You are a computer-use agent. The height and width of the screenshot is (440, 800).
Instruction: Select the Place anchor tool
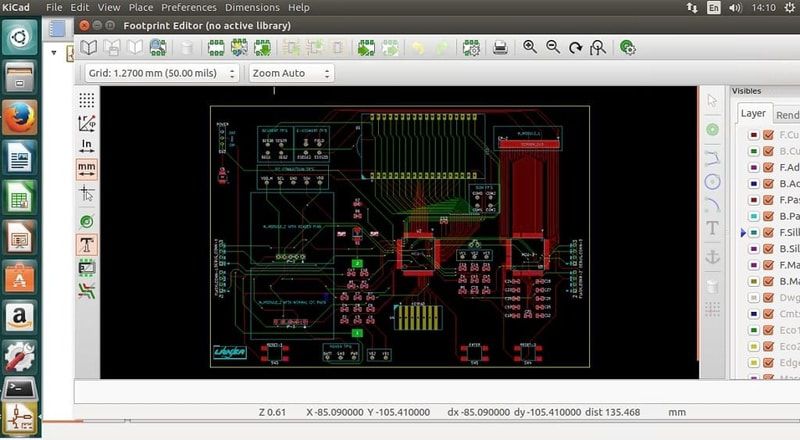[x=712, y=256]
